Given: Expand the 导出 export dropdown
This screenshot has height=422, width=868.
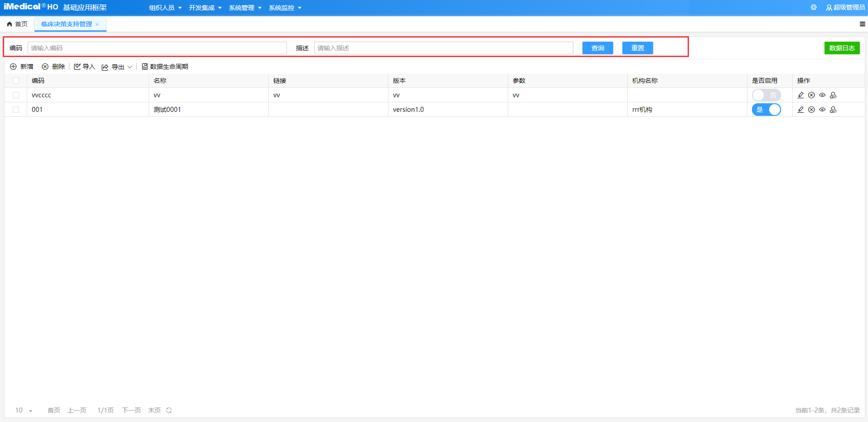Looking at the screenshot, I should pos(131,67).
